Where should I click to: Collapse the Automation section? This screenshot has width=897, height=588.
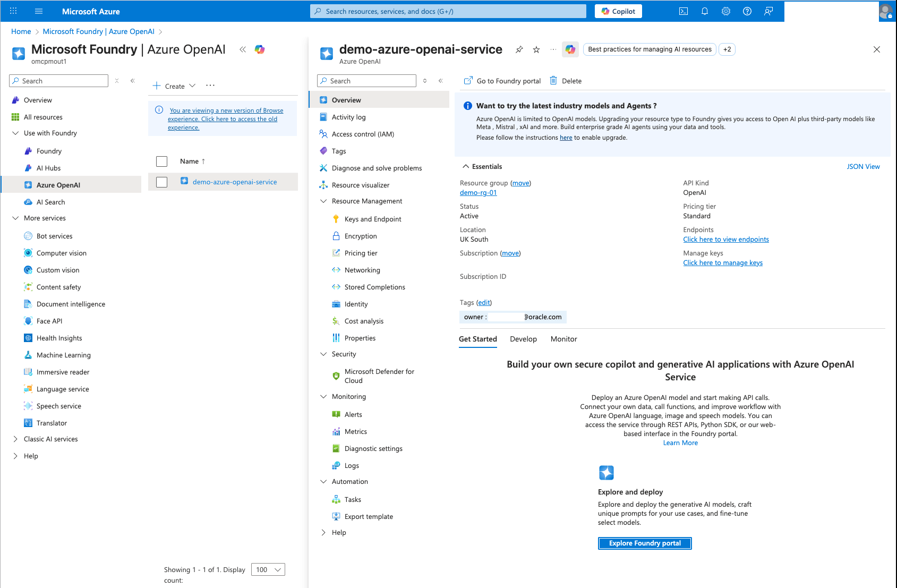(x=323, y=481)
